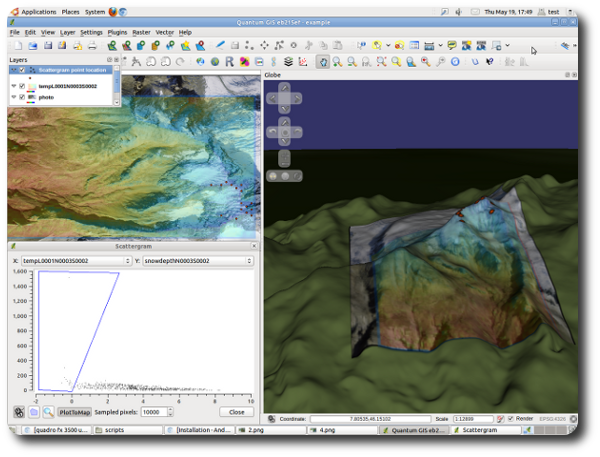600x457 pixels.
Task: Open the Applications menu in top panel
Action: [x=40, y=12]
